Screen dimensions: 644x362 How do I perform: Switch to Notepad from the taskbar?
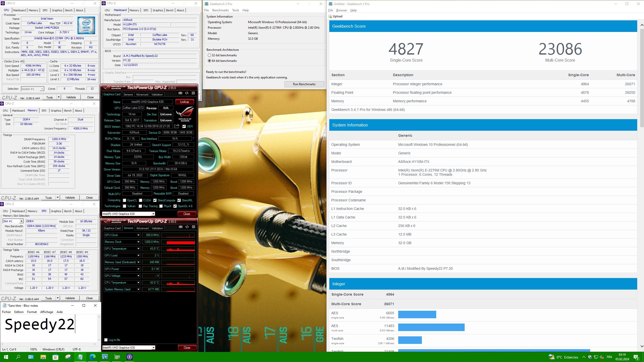click(80, 357)
